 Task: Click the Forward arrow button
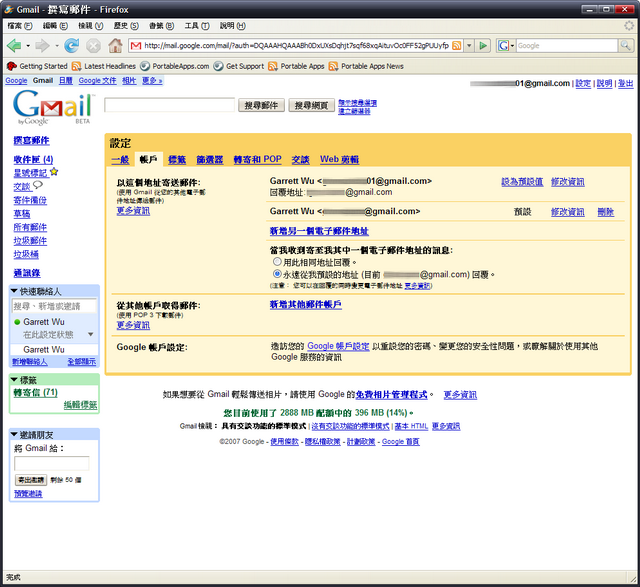(42, 46)
